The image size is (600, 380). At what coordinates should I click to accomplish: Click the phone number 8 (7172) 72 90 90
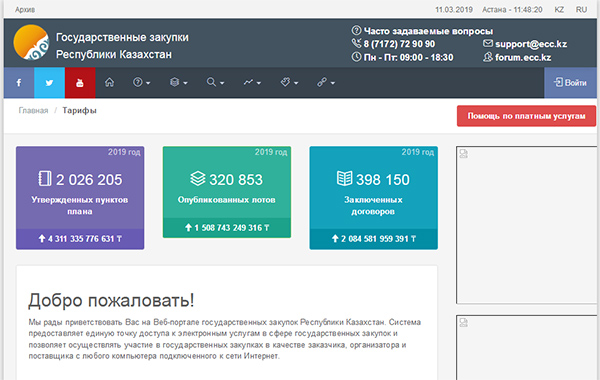pyautogui.click(x=399, y=44)
